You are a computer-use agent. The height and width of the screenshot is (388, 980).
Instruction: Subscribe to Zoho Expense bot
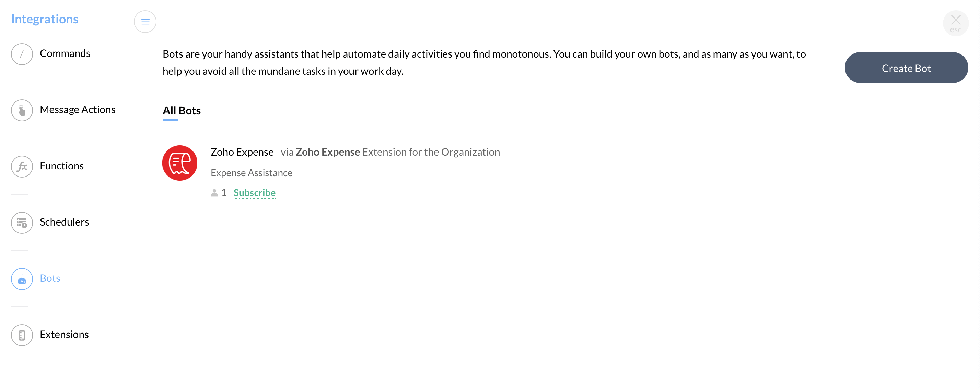tap(254, 192)
